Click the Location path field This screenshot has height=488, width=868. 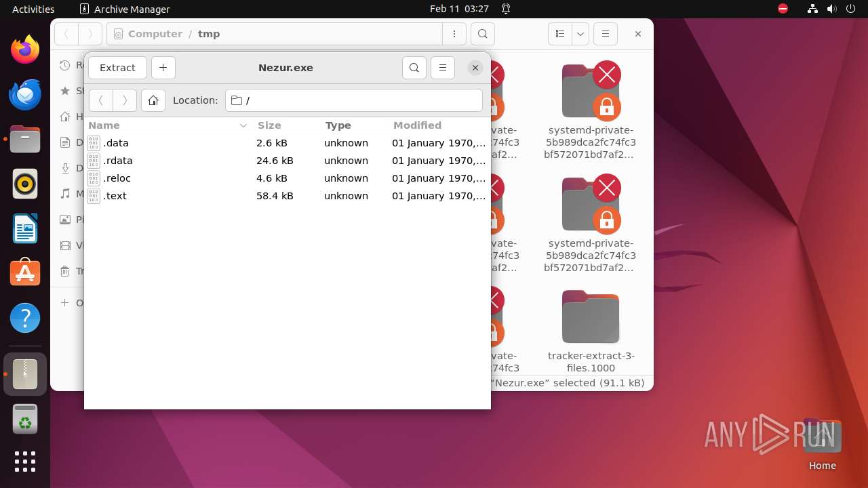tap(354, 100)
